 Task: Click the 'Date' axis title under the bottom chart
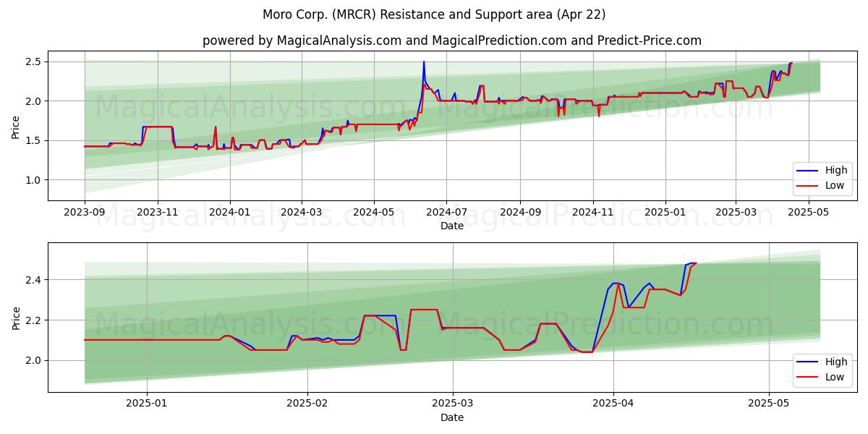(x=452, y=417)
